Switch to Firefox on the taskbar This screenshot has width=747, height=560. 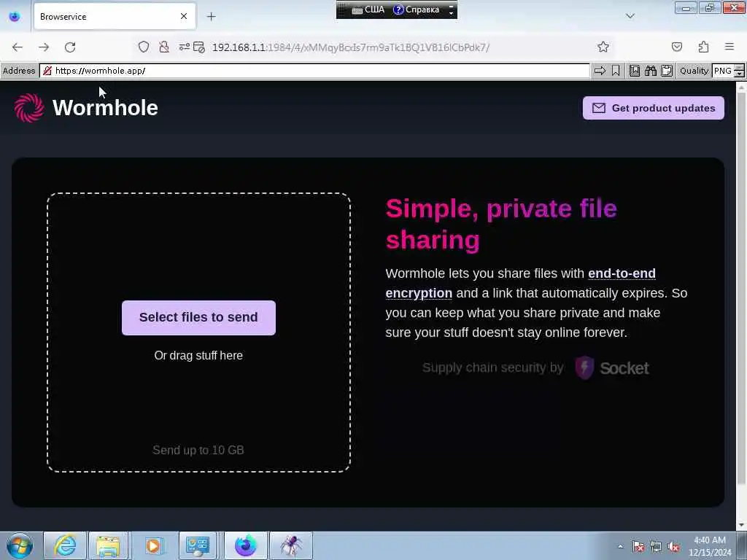[245, 545]
